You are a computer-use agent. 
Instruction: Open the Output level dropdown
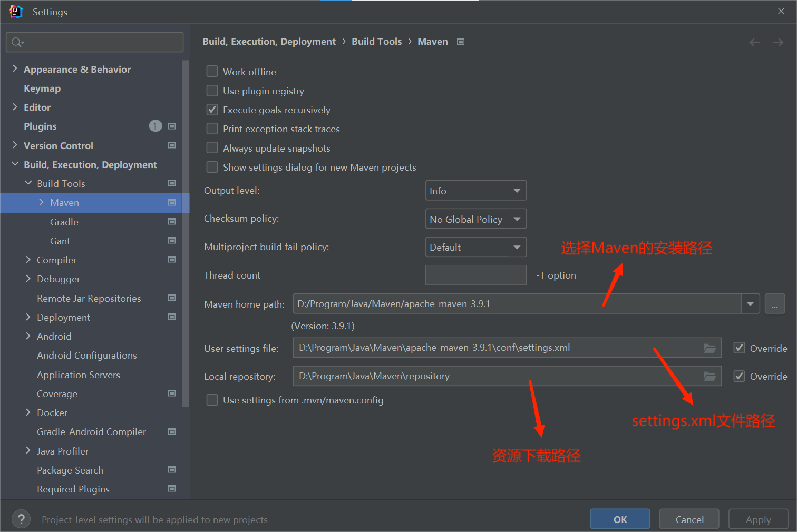coord(476,191)
